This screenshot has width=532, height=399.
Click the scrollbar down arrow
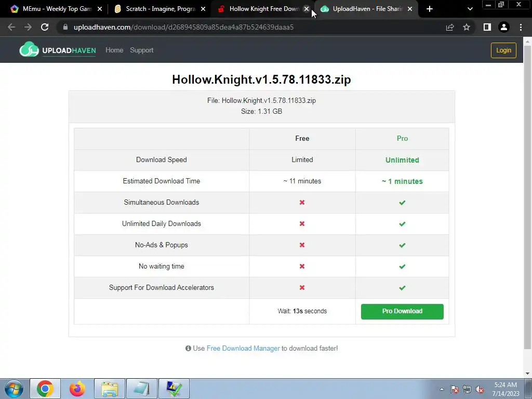527,373
